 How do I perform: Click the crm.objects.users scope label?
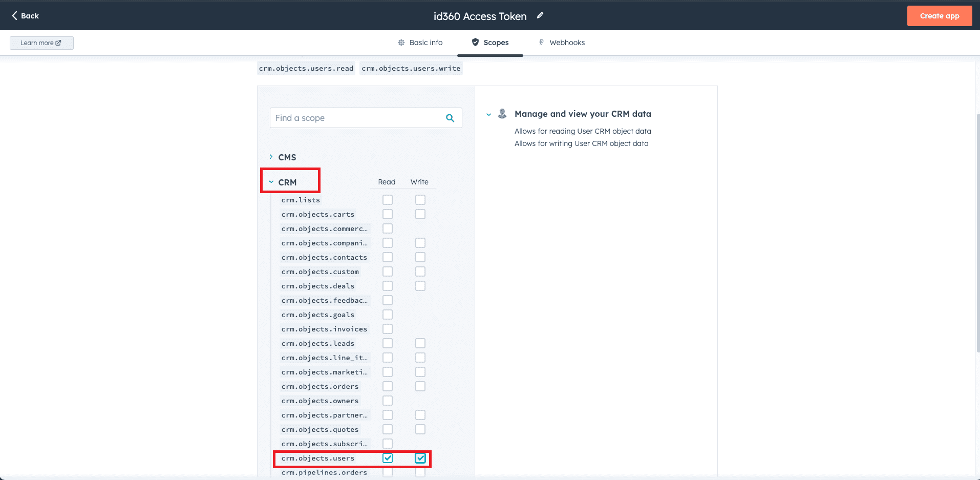coord(318,458)
